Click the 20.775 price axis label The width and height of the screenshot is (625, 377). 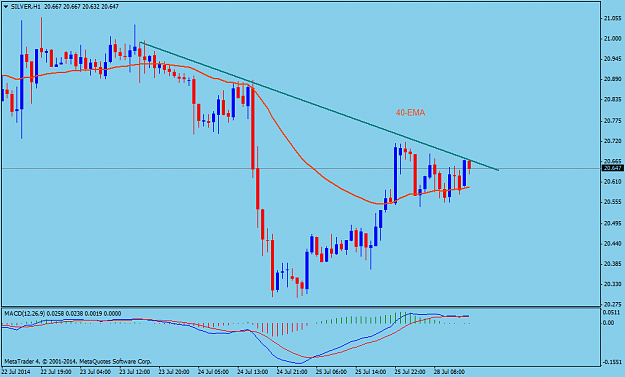tap(612, 121)
